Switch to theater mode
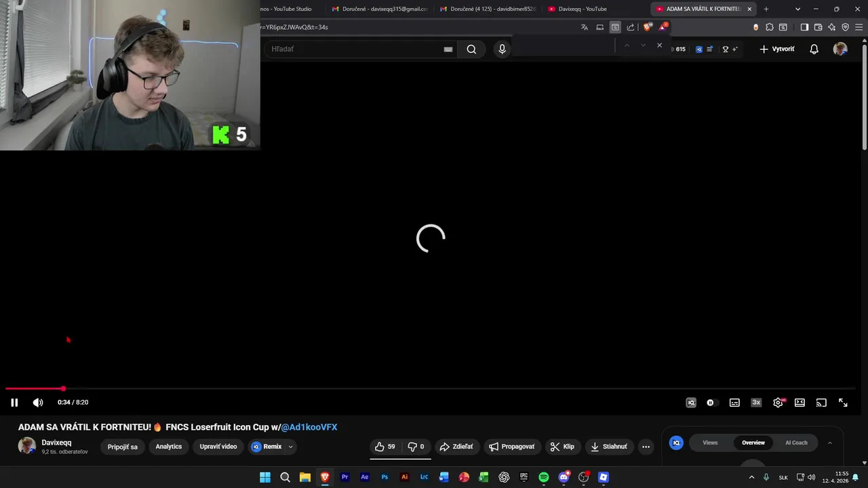Viewport: 868px width, 488px height. click(x=800, y=403)
